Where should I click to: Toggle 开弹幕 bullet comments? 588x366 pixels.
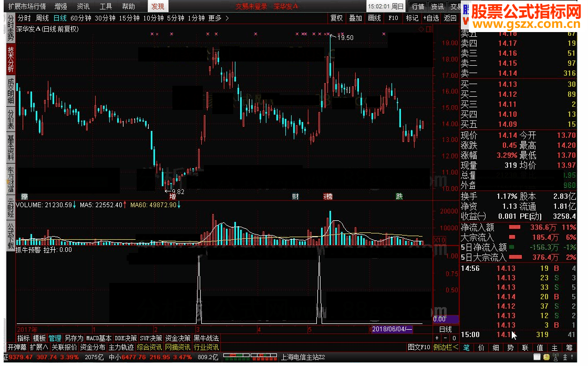(17, 347)
